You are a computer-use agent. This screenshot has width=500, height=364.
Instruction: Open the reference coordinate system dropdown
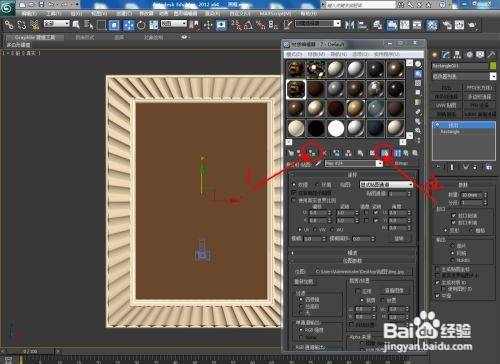point(174,24)
